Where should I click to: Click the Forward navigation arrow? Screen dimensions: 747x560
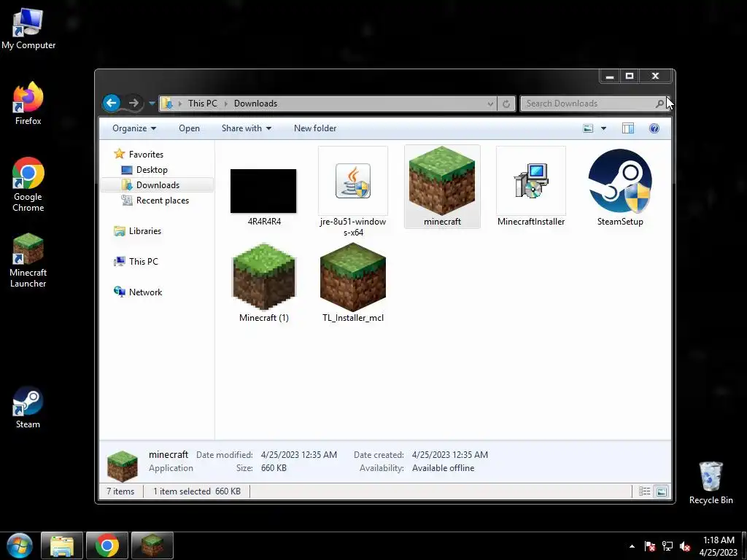coord(134,103)
